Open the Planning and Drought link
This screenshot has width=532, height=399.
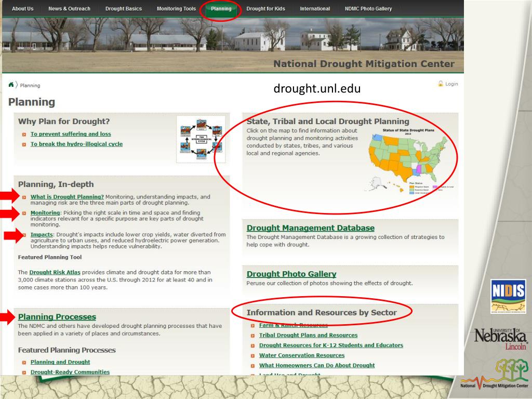(60, 362)
